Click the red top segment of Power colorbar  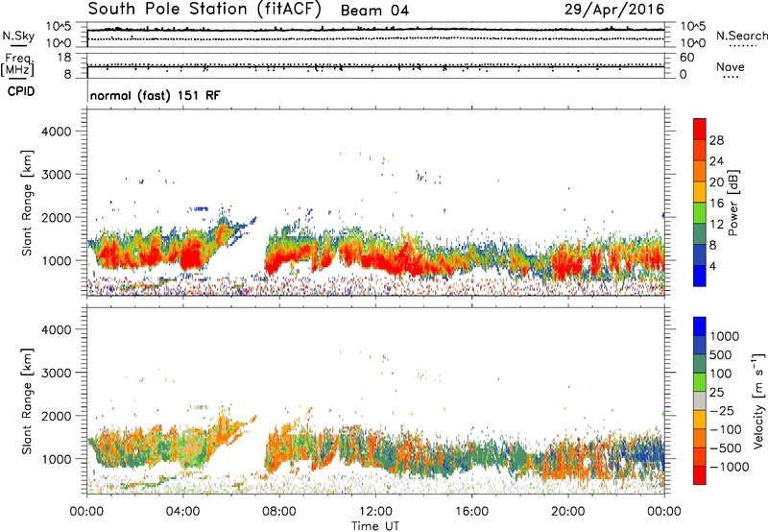pos(700,129)
